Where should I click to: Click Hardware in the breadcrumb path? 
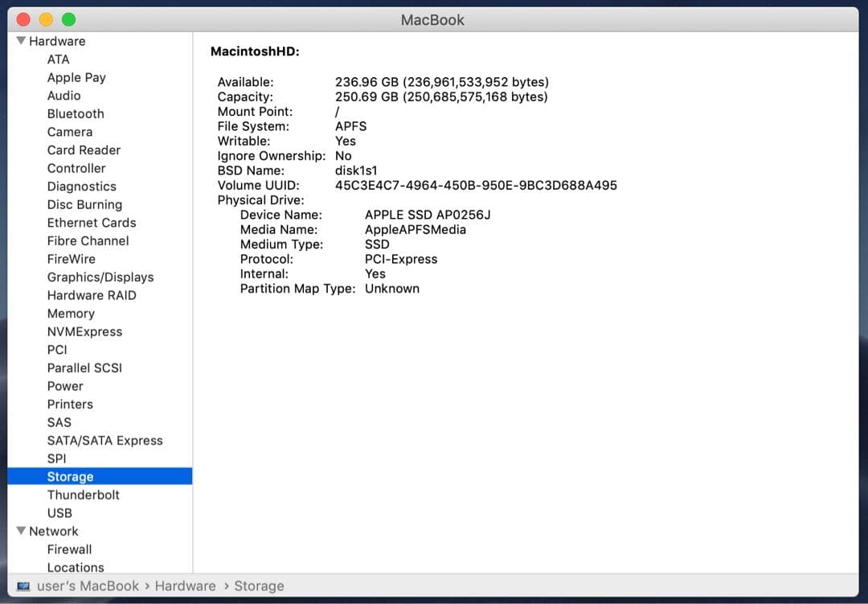[186, 586]
